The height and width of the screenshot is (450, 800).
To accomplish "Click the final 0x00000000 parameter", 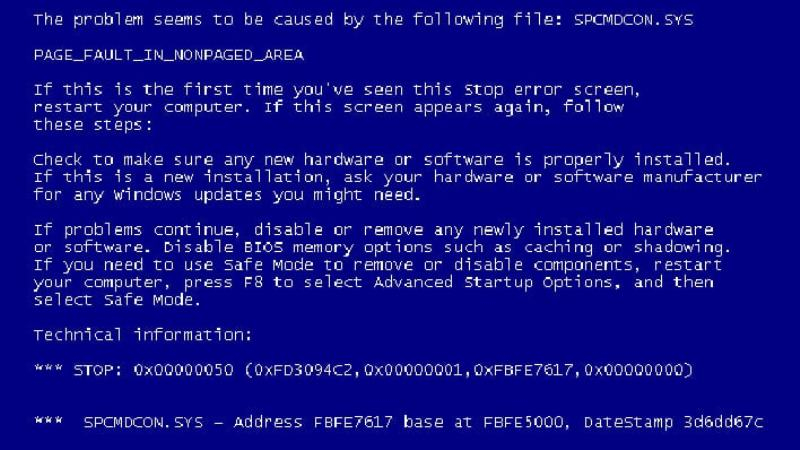I will click(633, 370).
